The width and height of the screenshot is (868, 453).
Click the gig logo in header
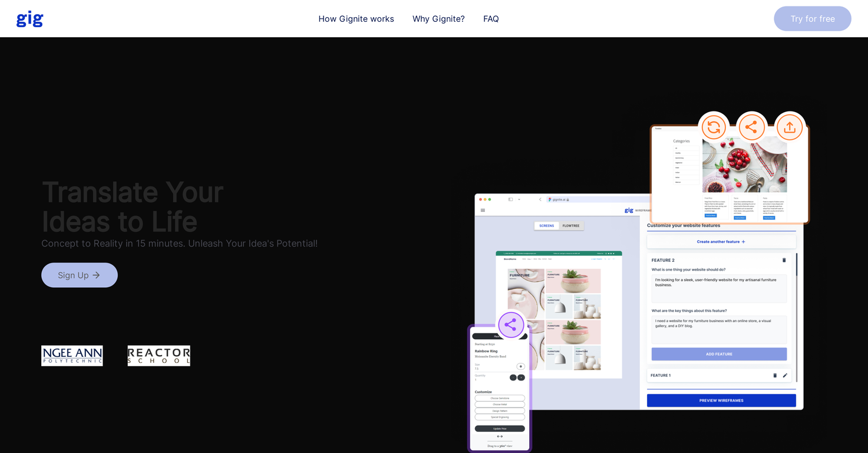click(x=30, y=19)
